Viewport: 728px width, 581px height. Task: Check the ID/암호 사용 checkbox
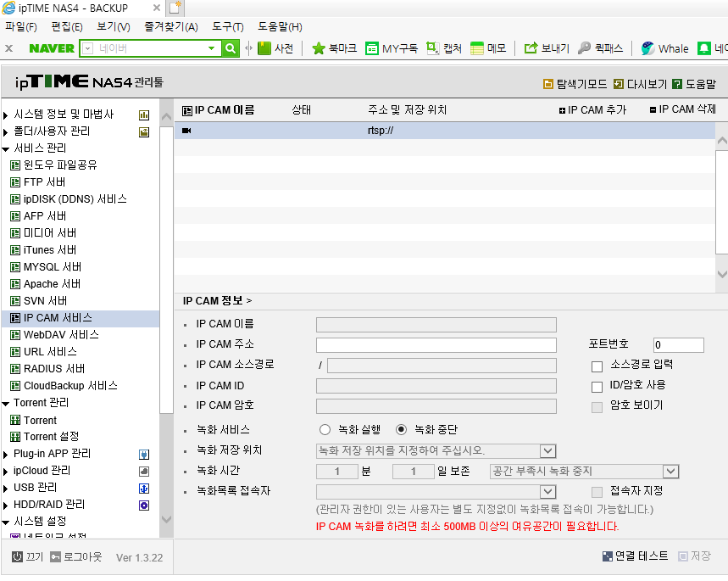pos(597,387)
